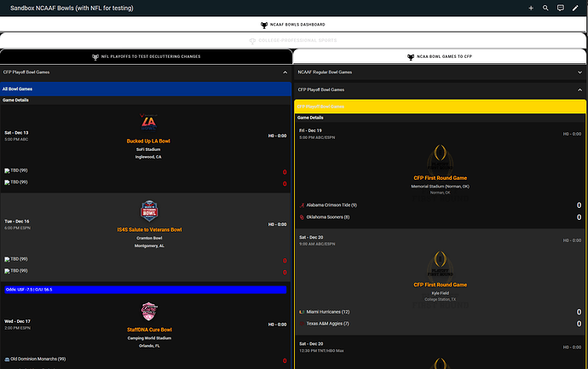Click first TBD team placeholder icon under LA Bowl
The height and width of the screenshot is (369, 588).
(7, 170)
